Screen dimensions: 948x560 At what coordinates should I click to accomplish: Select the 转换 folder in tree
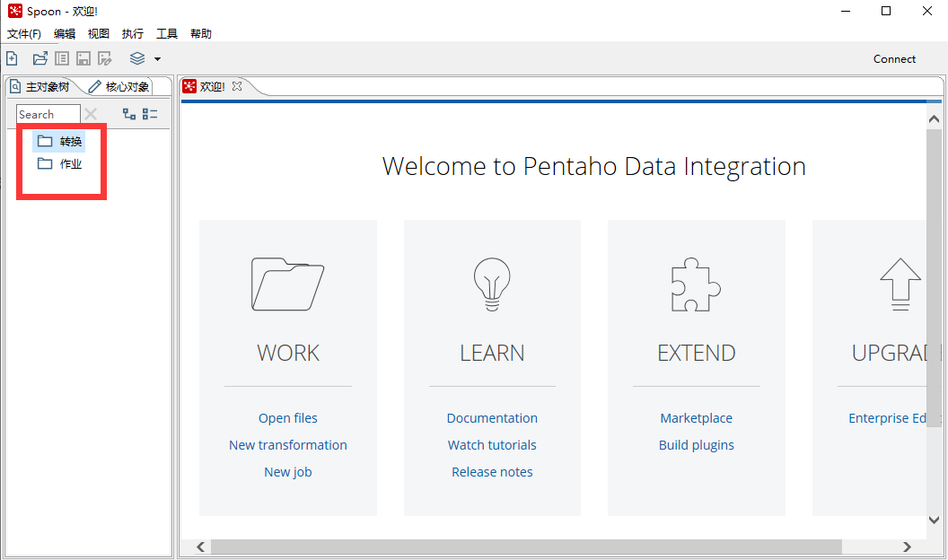59,142
